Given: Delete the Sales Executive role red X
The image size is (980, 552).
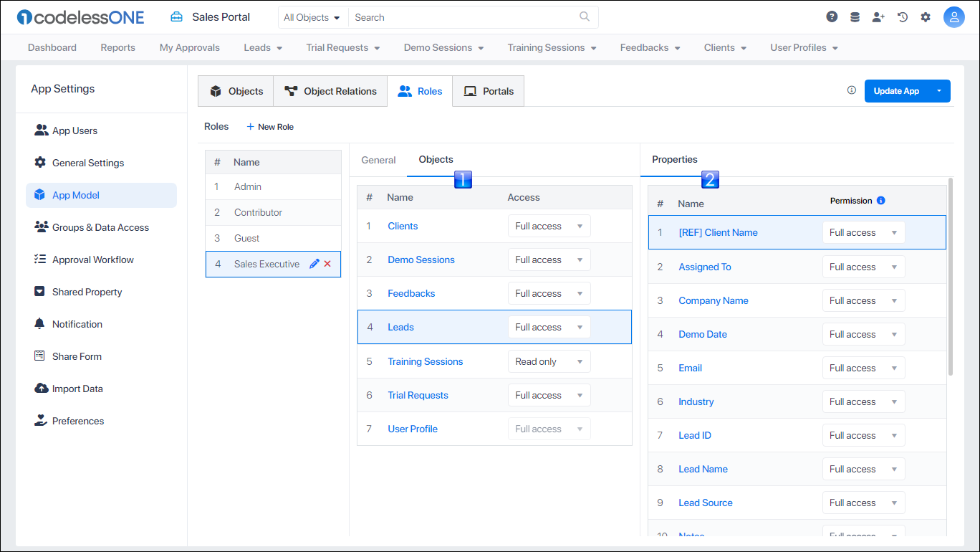Looking at the screenshot, I should (x=327, y=264).
